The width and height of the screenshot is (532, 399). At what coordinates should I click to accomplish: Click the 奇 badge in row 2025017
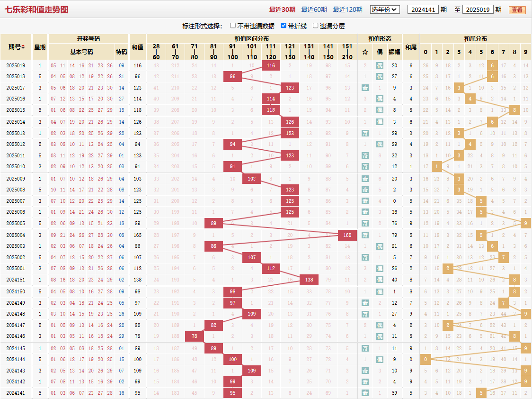tap(365, 88)
